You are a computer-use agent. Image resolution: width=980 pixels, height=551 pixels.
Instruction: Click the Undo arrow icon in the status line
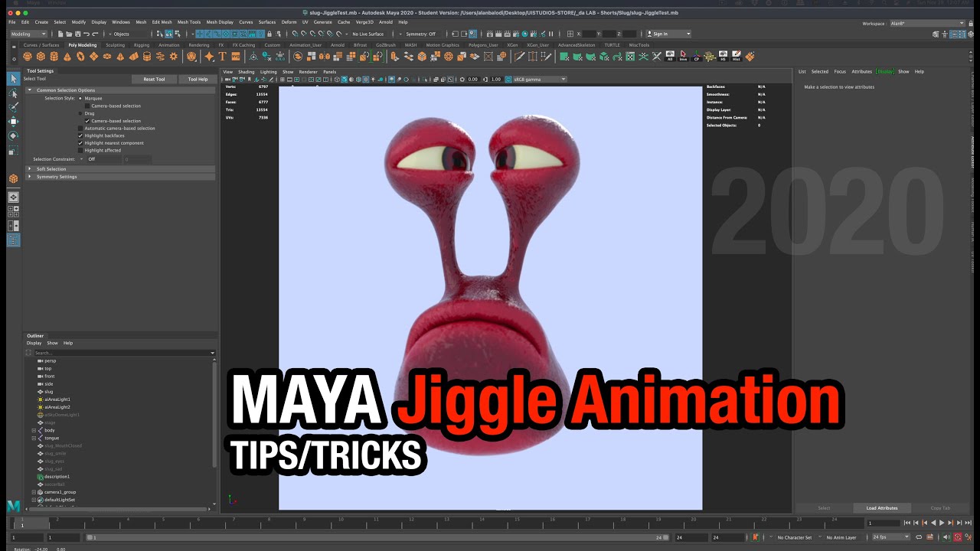[x=87, y=34]
